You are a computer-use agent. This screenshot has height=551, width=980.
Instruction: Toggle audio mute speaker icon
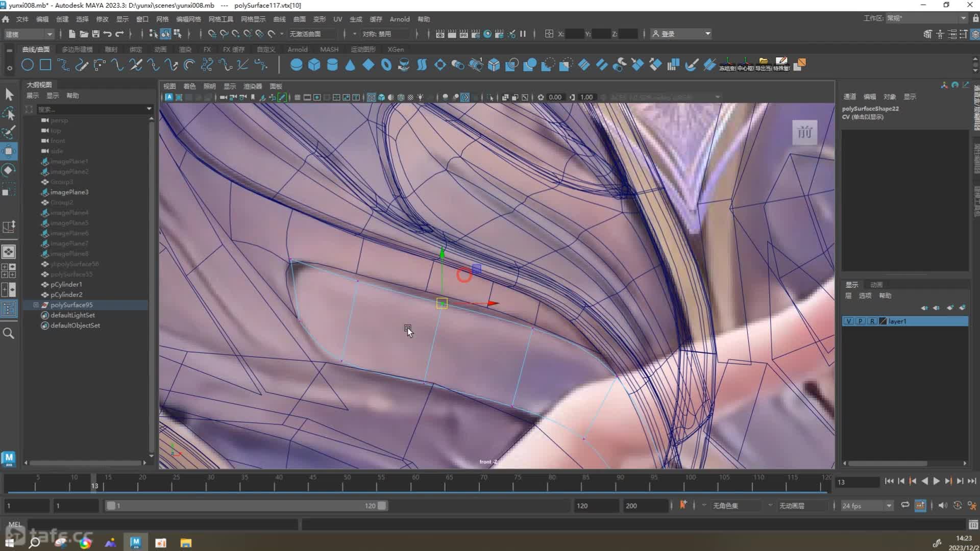pos(942,505)
